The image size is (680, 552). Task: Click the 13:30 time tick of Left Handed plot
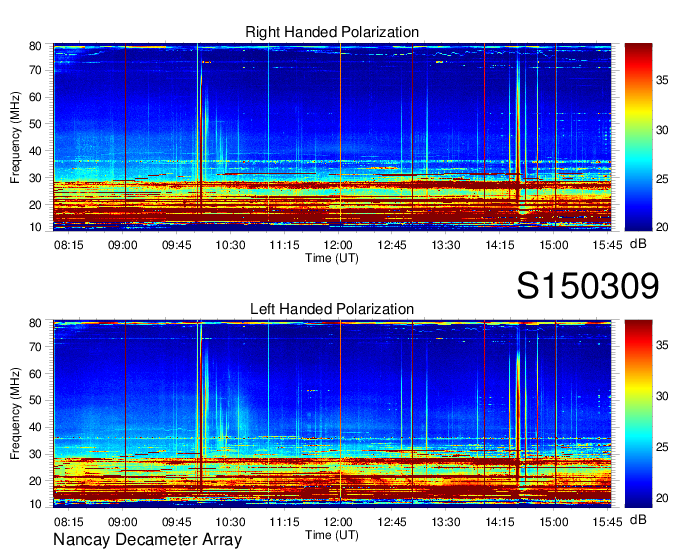(446, 522)
